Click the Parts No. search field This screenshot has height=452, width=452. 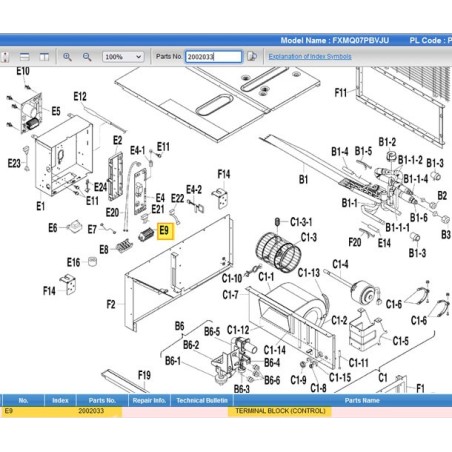pyautogui.click(x=213, y=57)
